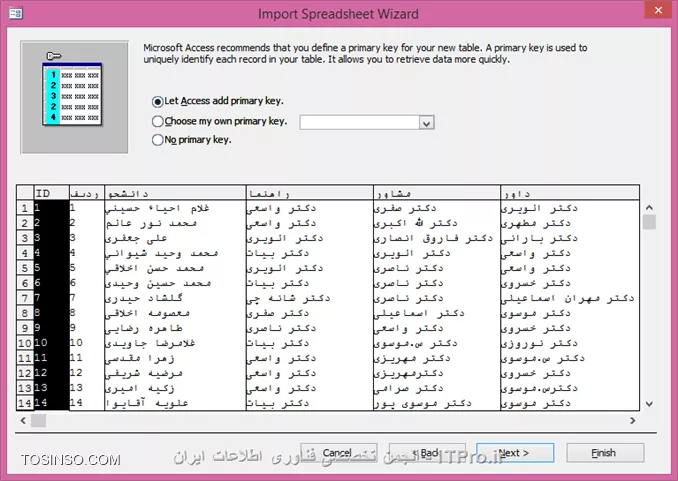The image size is (678, 481).
Task: Click the horizontal scrollbar right arrow
Action: 633,420
